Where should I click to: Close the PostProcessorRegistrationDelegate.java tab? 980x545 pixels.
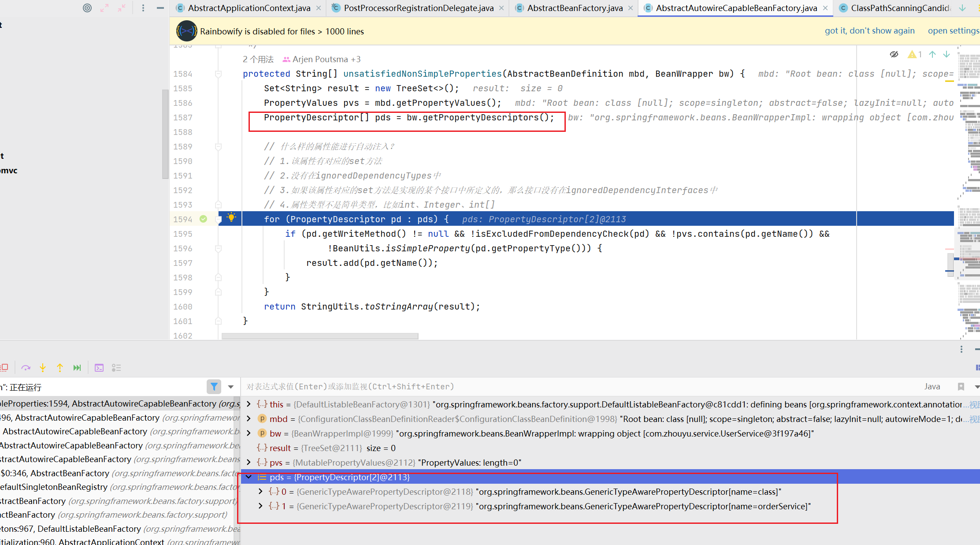point(501,8)
